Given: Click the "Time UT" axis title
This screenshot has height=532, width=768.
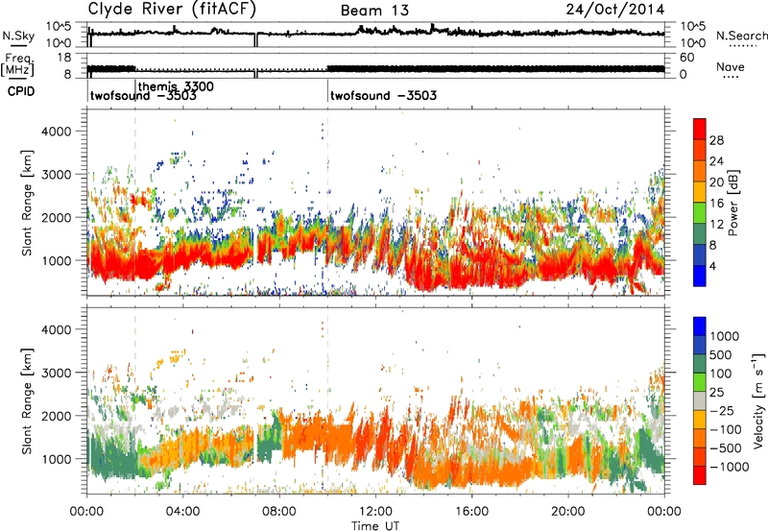Looking at the screenshot, I should coord(375,526).
